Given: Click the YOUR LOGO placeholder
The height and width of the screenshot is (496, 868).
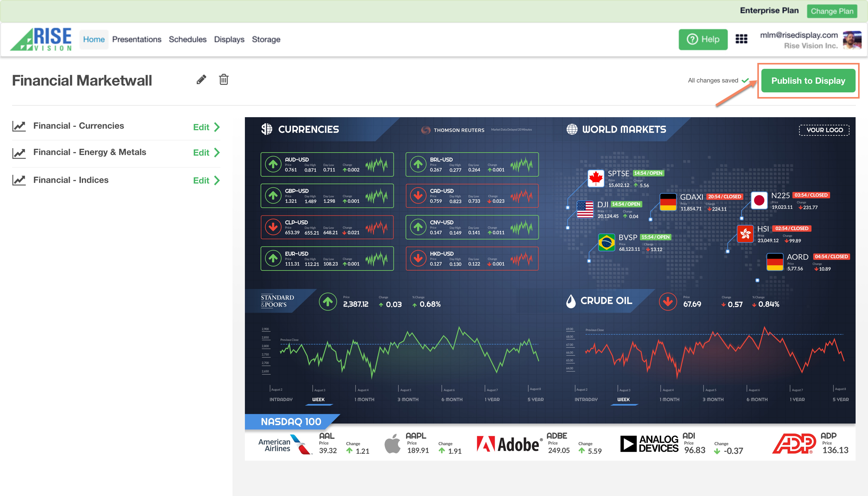Looking at the screenshot, I should pyautogui.click(x=824, y=130).
